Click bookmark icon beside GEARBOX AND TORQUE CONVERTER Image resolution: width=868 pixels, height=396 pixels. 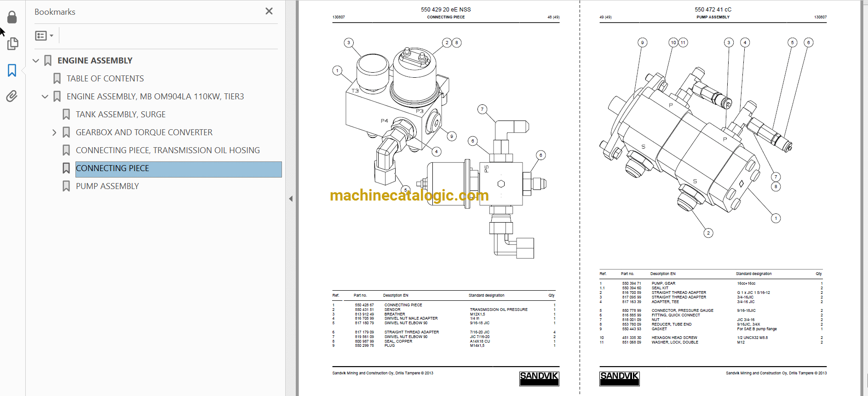coord(66,132)
